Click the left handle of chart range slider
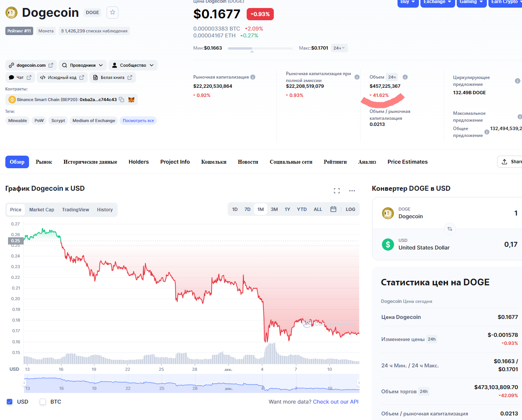 coord(24,383)
